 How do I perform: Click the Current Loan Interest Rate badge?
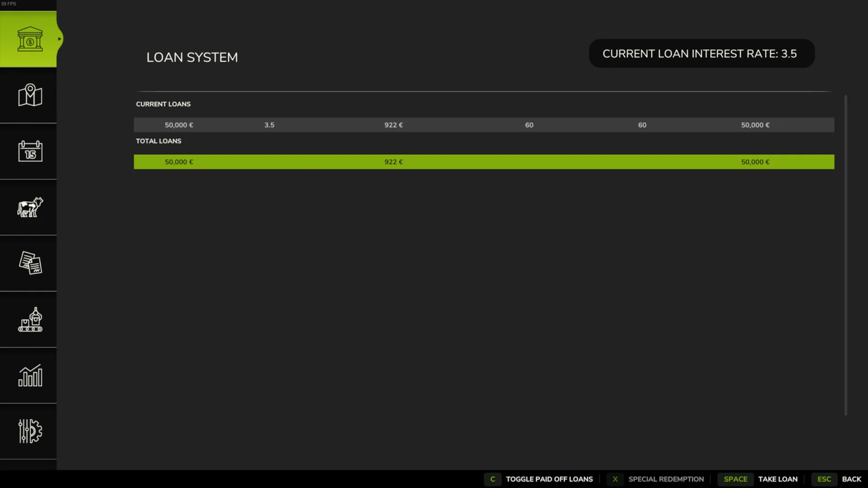701,53
